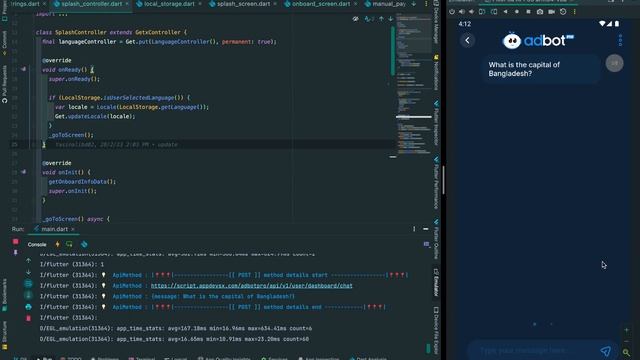
Task: Toggle scroll to end in the console gutter
Action: (x=28, y=295)
